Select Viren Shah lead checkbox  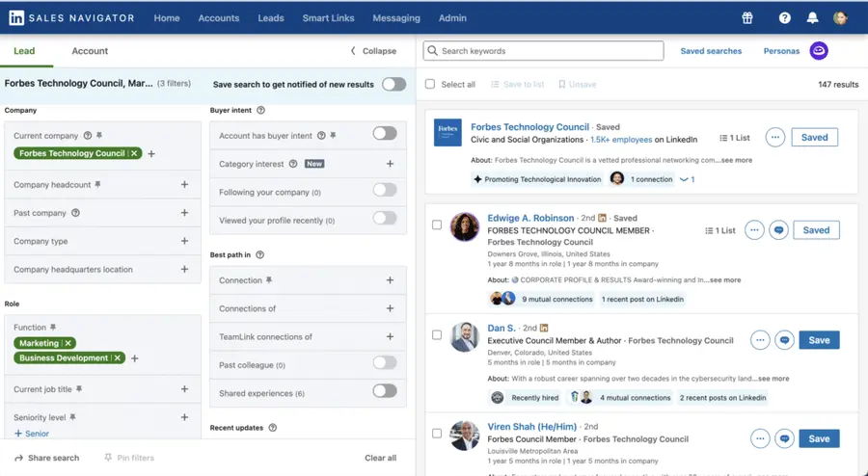point(437,434)
